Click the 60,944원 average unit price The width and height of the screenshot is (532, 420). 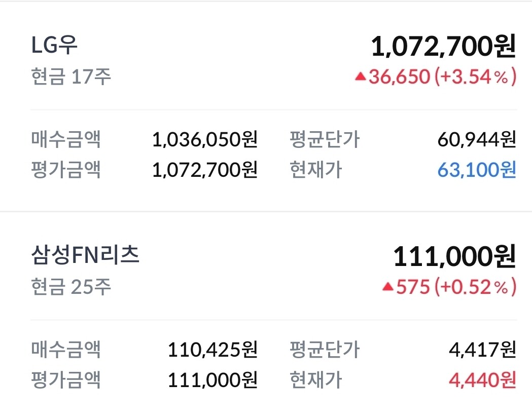point(477,139)
